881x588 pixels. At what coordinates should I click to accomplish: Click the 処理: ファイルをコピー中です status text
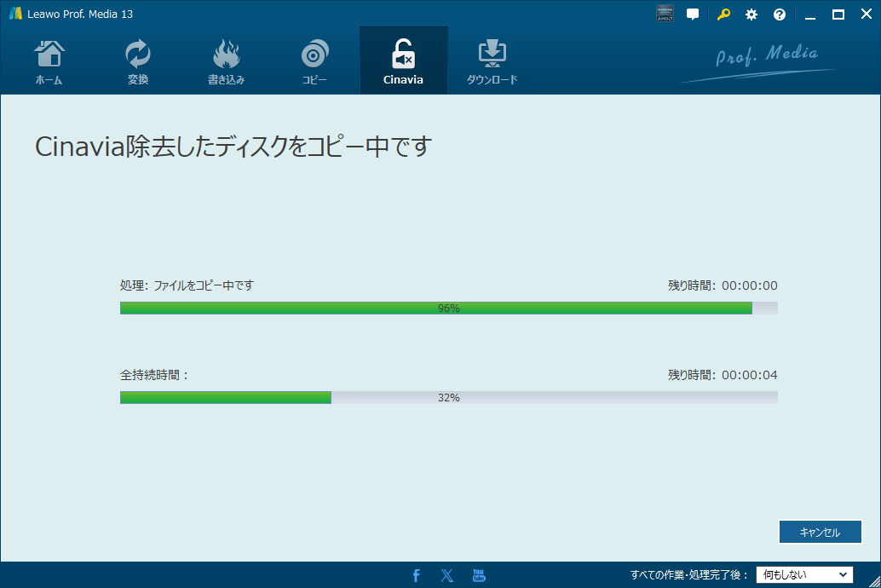coord(187,285)
